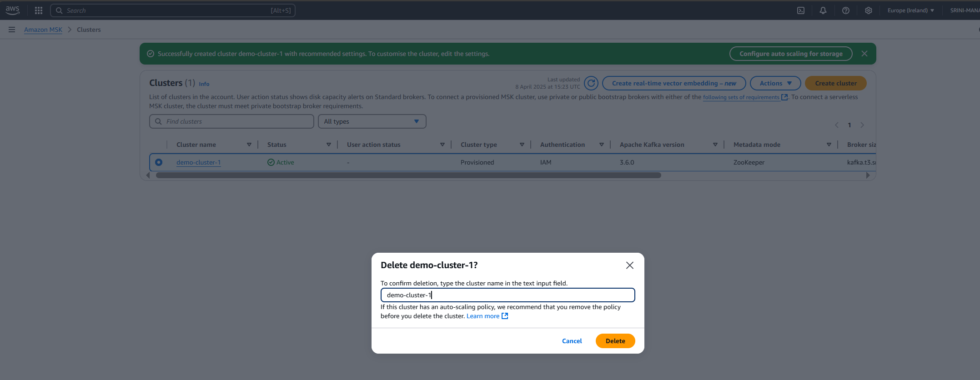Screen dimensions: 980x380
Task: Go to next page of clusters
Action: [x=862, y=125]
